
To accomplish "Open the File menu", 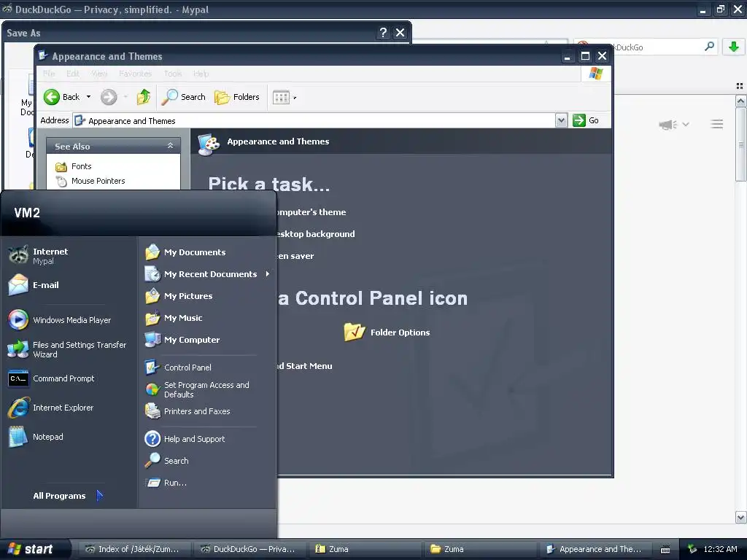I will [x=49, y=74].
